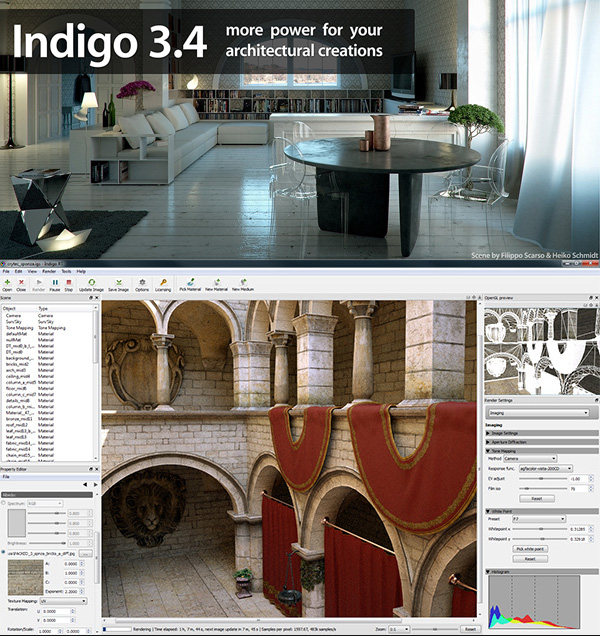Click the Save Image toolbar icon
This screenshot has height=636, width=600.
coord(118,284)
